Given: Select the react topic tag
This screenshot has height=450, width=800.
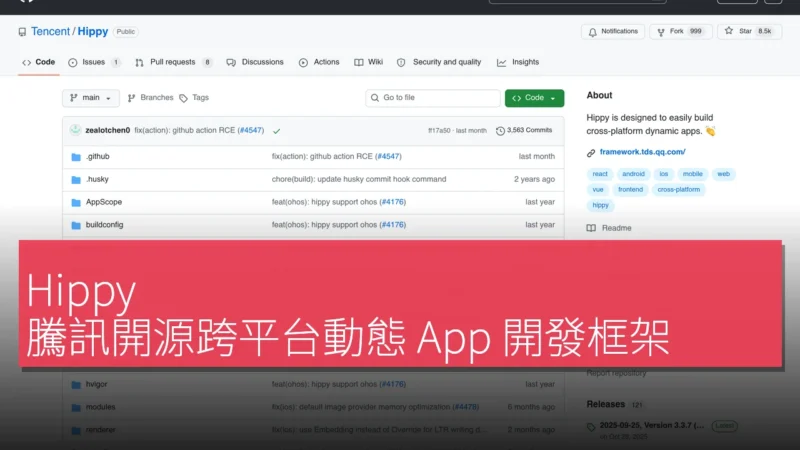Looking at the screenshot, I should point(600,174).
